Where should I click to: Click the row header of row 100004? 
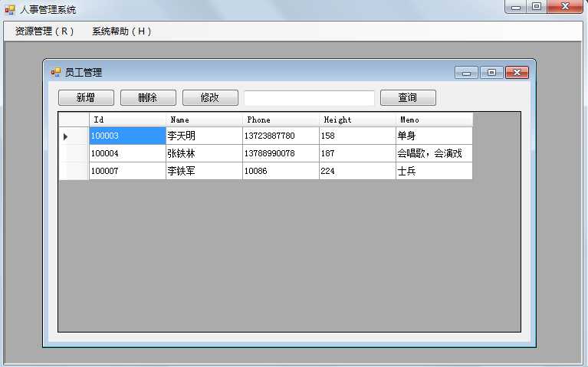tap(74, 153)
